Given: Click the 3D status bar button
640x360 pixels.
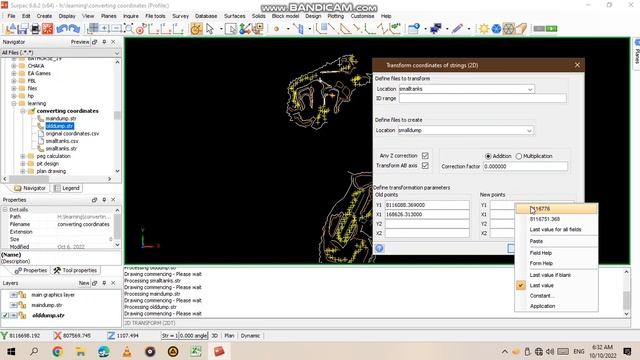Looking at the screenshot, I should 215,336.
